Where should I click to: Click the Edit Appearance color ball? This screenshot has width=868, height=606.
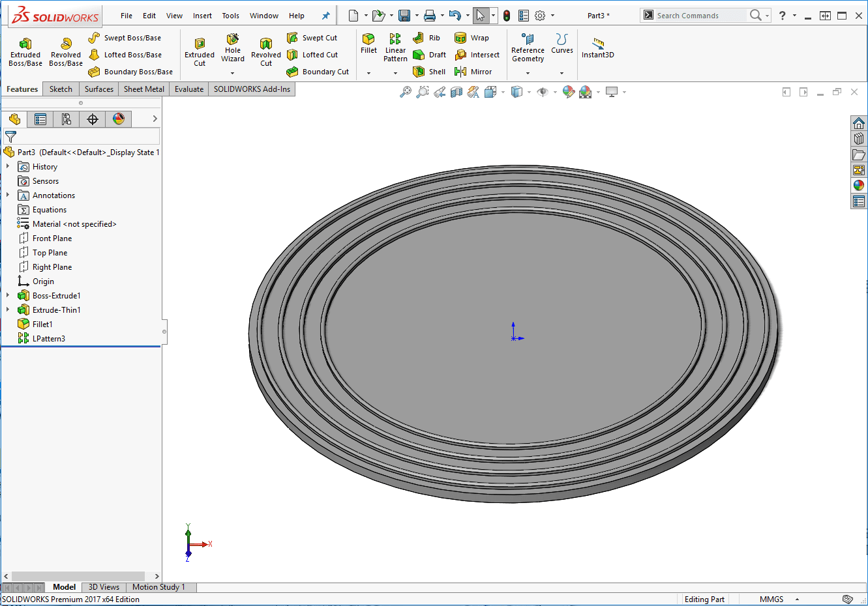click(569, 93)
